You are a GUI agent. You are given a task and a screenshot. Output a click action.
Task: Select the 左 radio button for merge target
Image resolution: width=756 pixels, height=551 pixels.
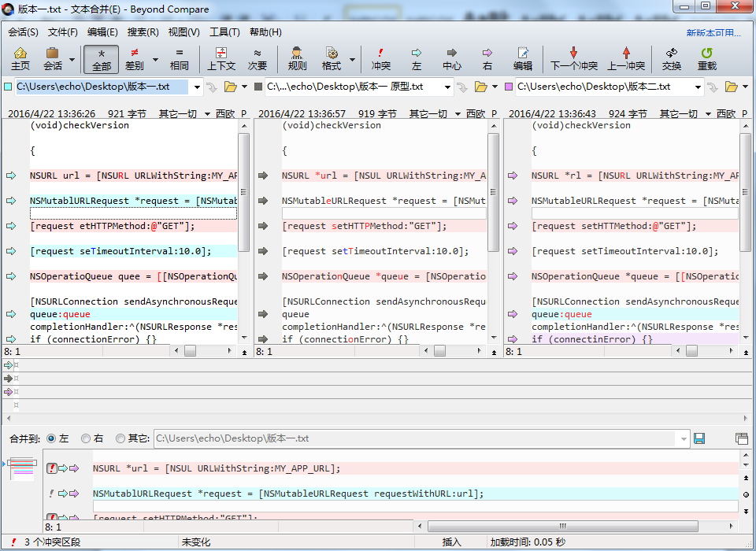coord(52,438)
